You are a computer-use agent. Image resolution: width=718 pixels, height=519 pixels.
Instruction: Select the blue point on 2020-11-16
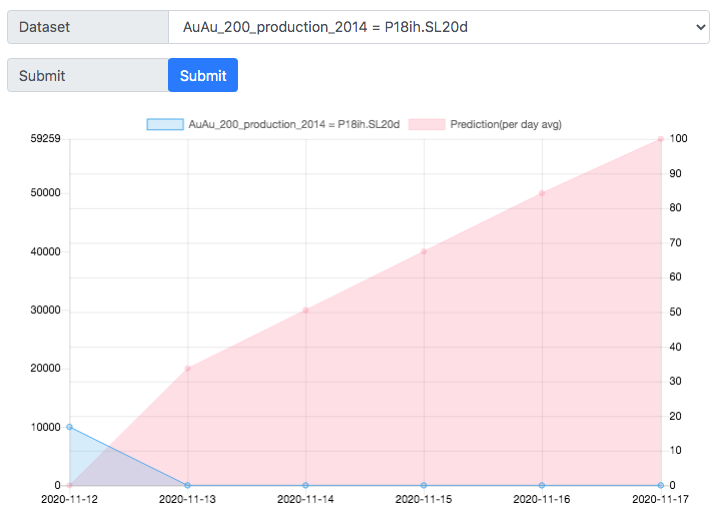(542, 485)
